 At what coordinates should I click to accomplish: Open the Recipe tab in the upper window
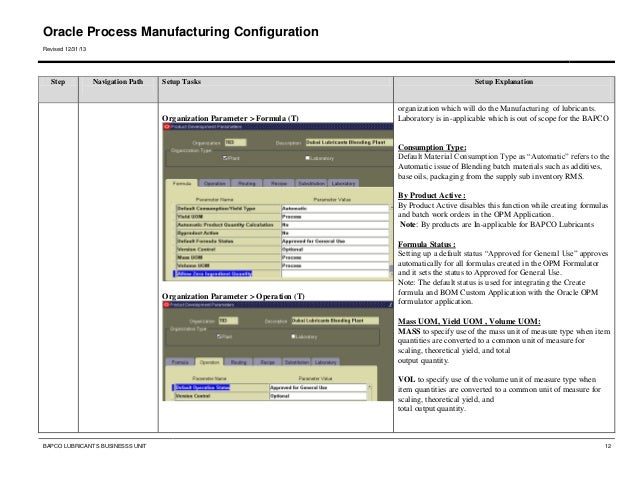tap(279, 183)
